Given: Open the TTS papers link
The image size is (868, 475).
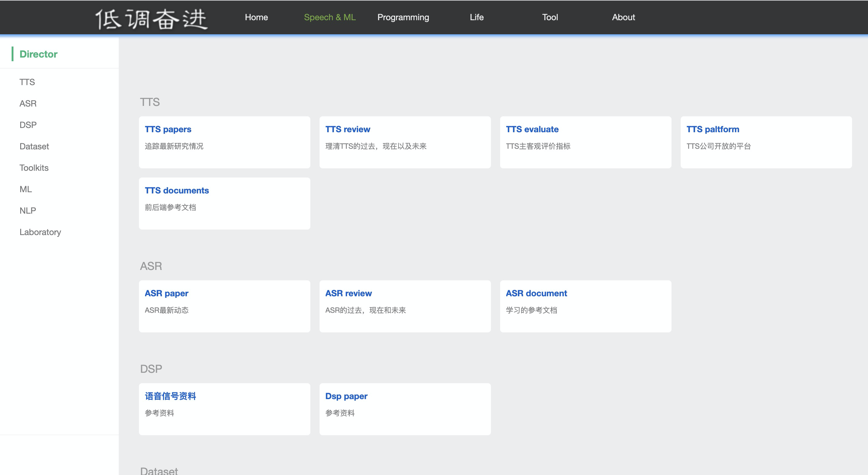Looking at the screenshot, I should pos(168,129).
